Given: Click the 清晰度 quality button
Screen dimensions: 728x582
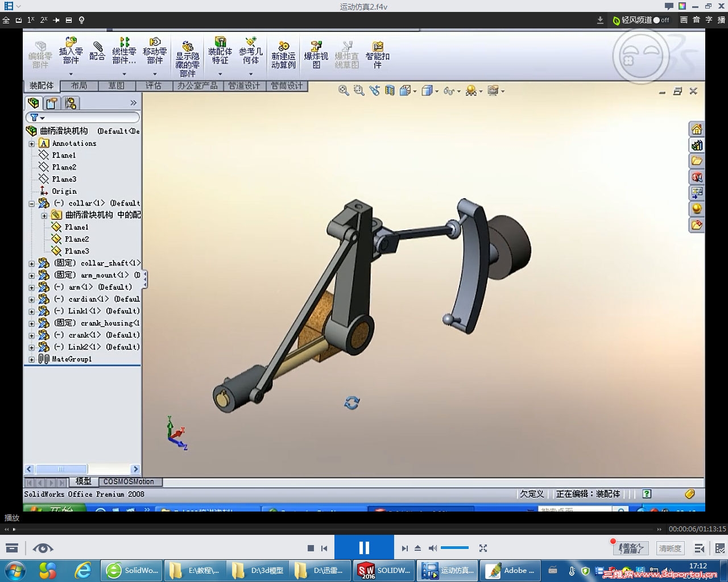Looking at the screenshot, I should (x=670, y=548).
